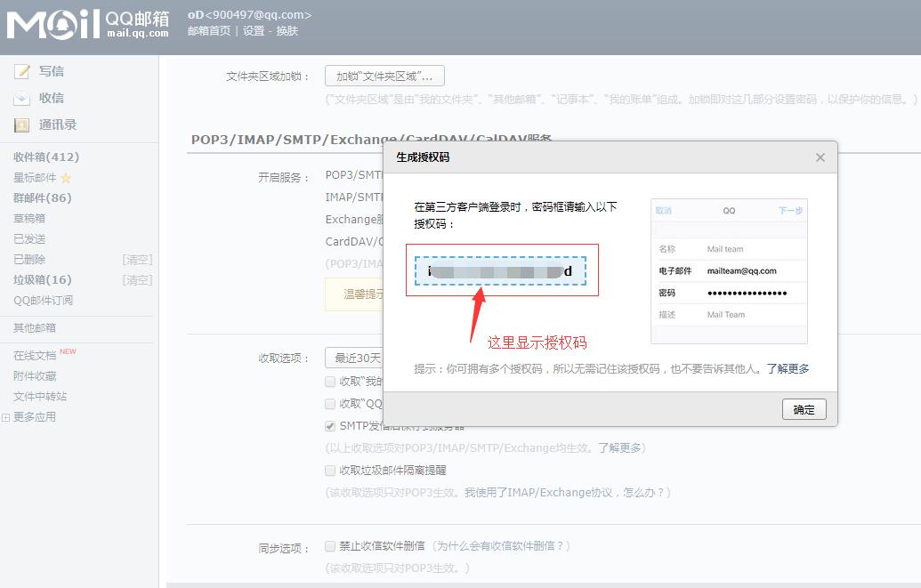The height and width of the screenshot is (588, 921).
Task: Uncheck SMTP发信后保存到服务器 option
Action: [329, 425]
